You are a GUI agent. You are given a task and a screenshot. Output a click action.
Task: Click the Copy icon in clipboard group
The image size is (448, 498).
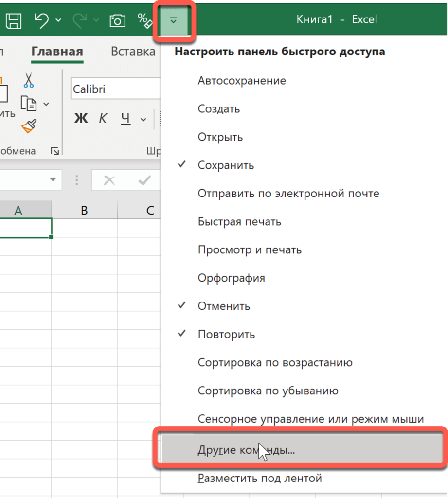(x=29, y=103)
